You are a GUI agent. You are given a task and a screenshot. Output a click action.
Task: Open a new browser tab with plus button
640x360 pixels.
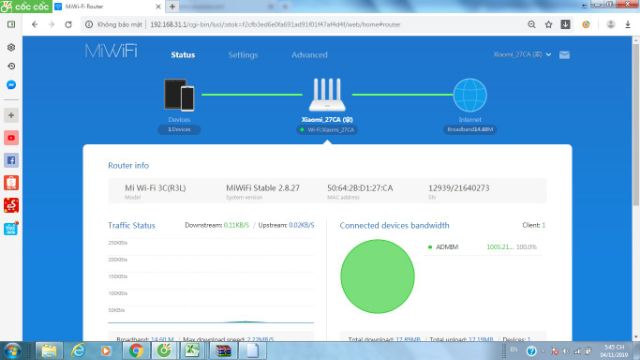172,7
